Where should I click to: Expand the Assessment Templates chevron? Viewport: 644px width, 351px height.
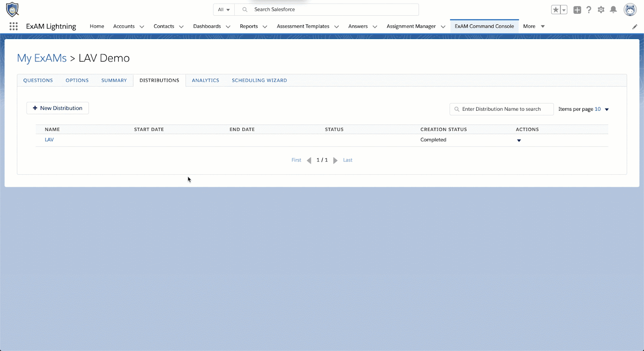click(x=336, y=27)
